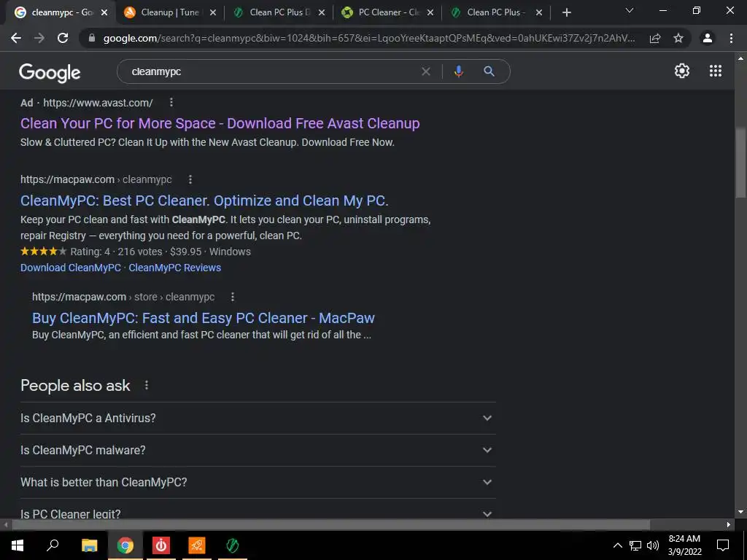Click rating text 216 votes
This screenshot has width=747, height=560.
coord(140,252)
